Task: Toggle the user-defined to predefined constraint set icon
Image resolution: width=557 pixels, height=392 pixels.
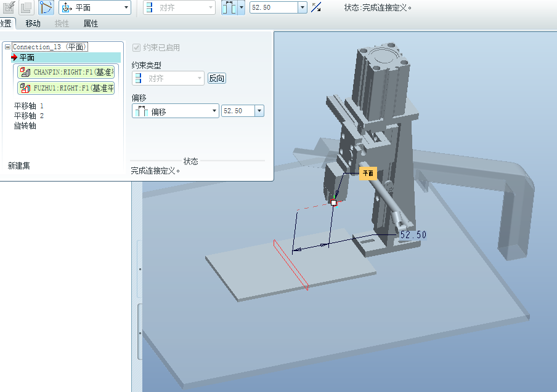Action: (46, 7)
